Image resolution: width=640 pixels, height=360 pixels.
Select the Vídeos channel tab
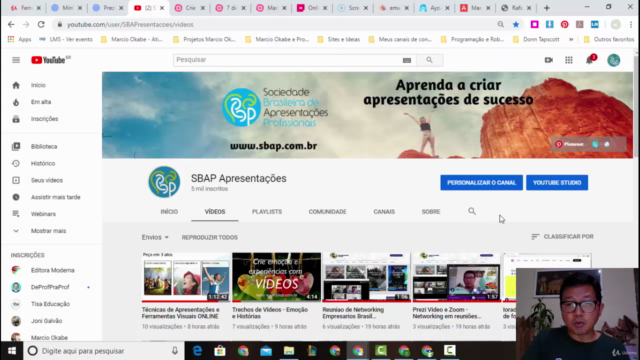coord(215,211)
